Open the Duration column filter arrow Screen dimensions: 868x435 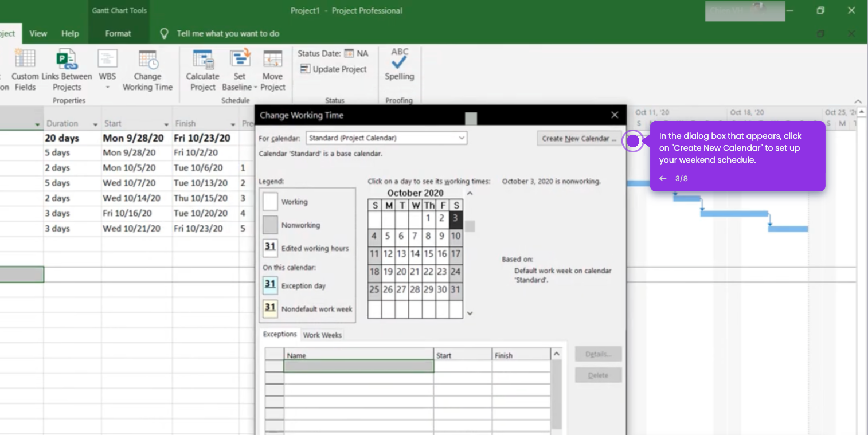point(95,124)
